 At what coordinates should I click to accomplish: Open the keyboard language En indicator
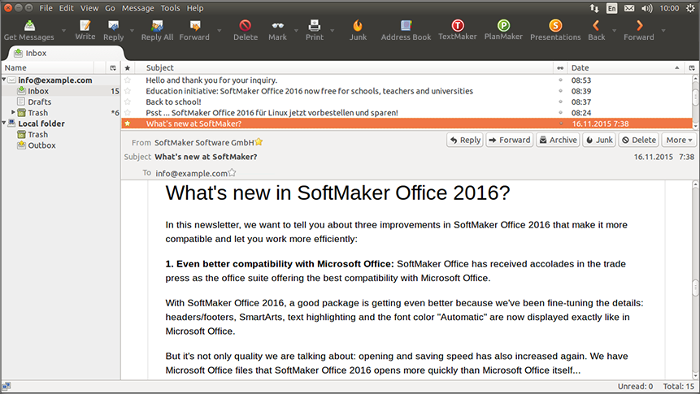click(x=612, y=8)
